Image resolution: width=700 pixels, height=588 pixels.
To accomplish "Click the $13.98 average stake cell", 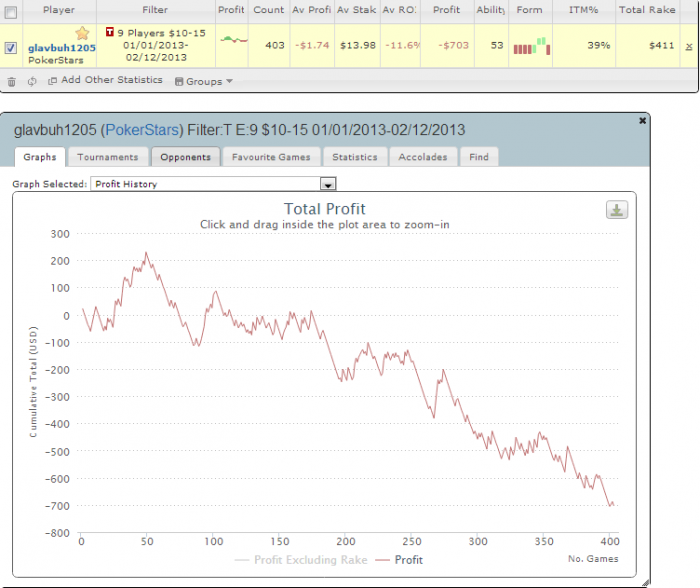I will (358, 46).
